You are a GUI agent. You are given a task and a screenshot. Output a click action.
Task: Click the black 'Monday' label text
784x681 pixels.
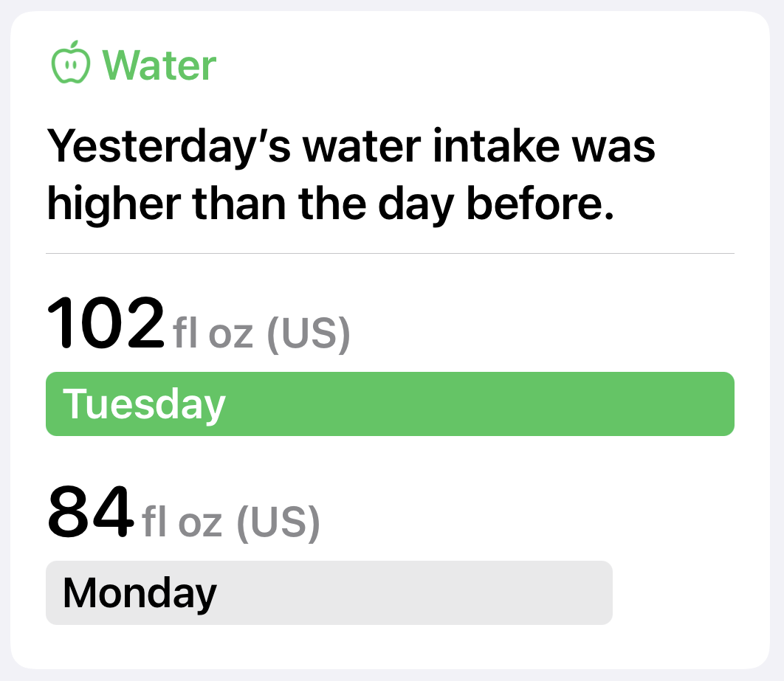coord(140,593)
